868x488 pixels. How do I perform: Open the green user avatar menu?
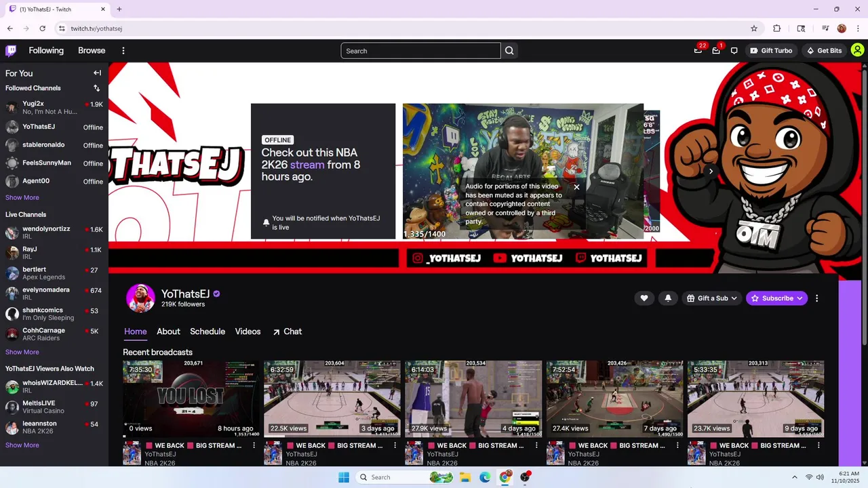point(857,50)
